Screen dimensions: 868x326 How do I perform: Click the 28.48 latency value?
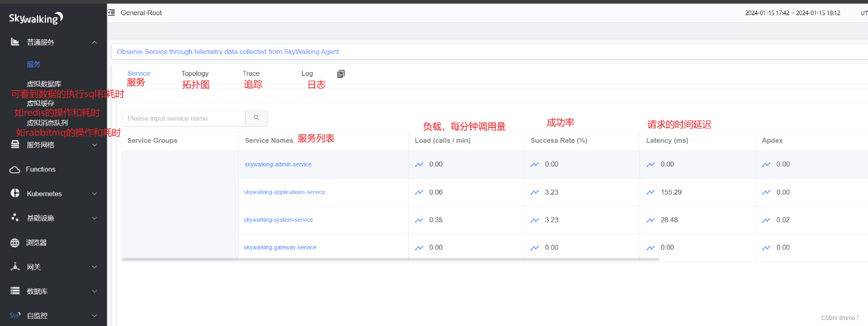[x=669, y=220]
